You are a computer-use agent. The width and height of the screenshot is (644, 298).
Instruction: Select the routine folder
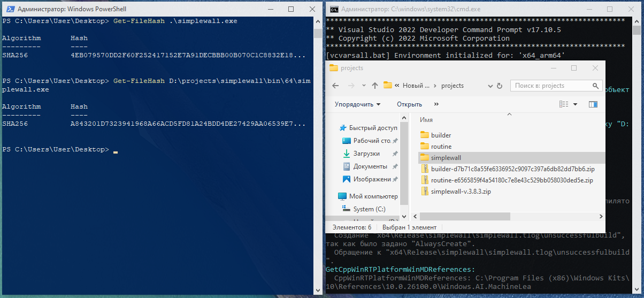(x=441, y=147)
